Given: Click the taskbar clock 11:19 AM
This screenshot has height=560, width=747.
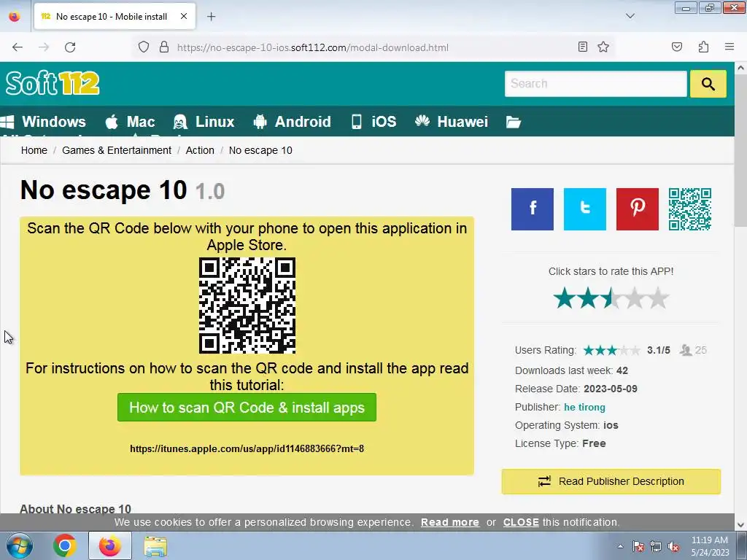Looking at the screenshot, I should point(709,540).
